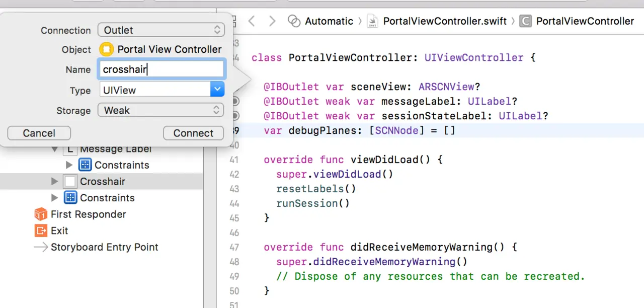Click the Dispose of any resources comment
Image resolution: width=644 pixels, height=308 pixels.
coord(431,276)
